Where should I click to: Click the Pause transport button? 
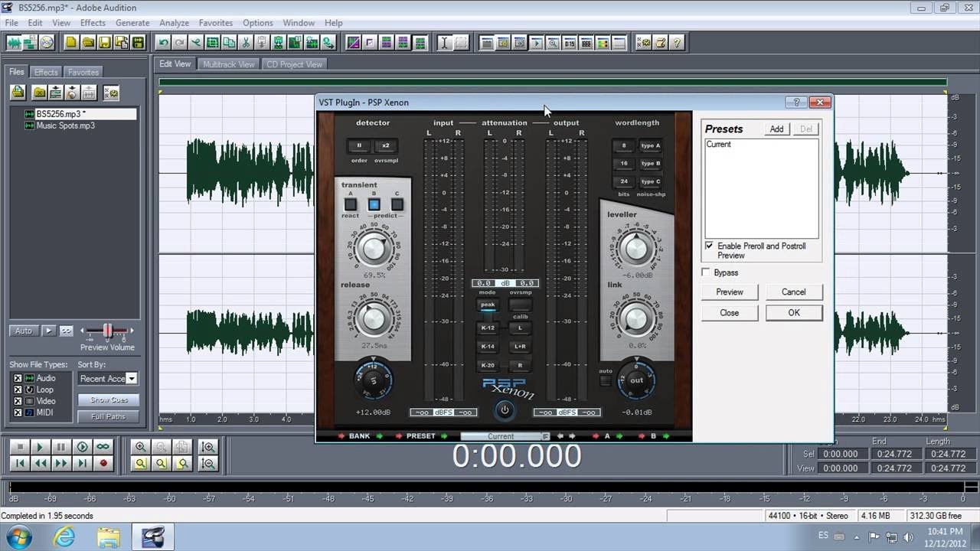pyautogui.click(x=61, y=447)
